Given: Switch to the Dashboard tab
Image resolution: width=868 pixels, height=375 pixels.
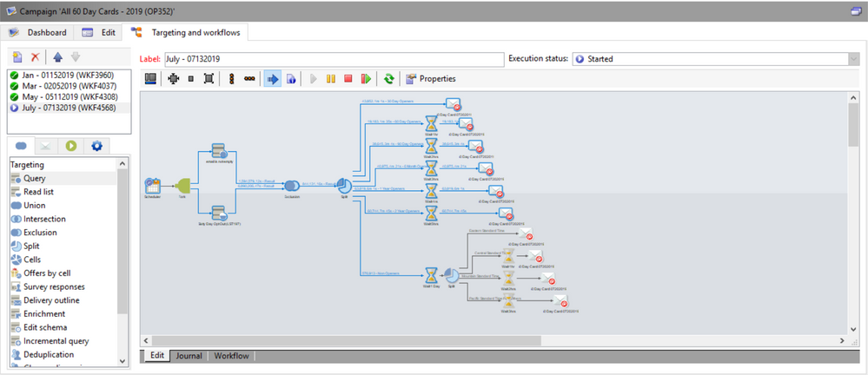Looking at the screenshot, I should [x=39, y=32].
